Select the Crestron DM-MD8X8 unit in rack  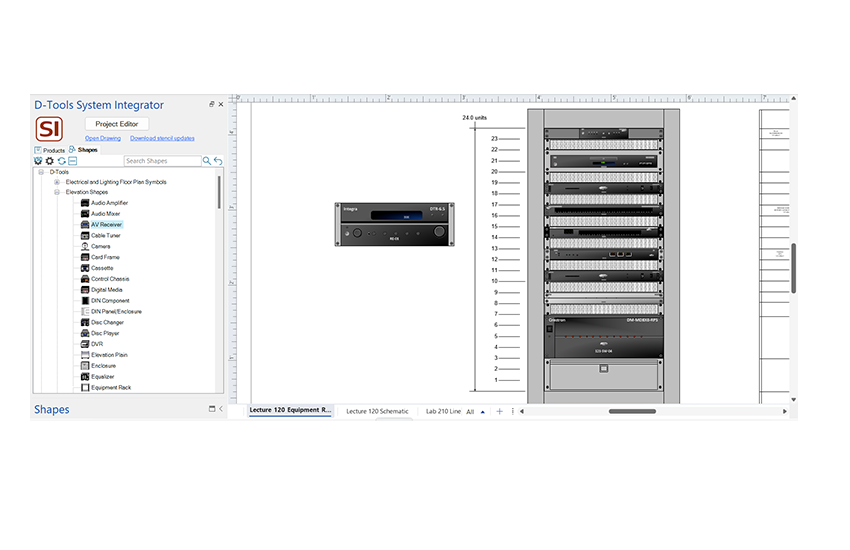pyautogui.click(x=603, y=337)
